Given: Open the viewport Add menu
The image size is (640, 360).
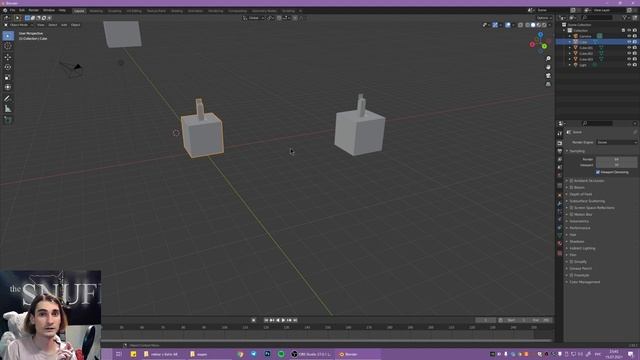Looking at the screenshot, I should [x=64, y=25].
